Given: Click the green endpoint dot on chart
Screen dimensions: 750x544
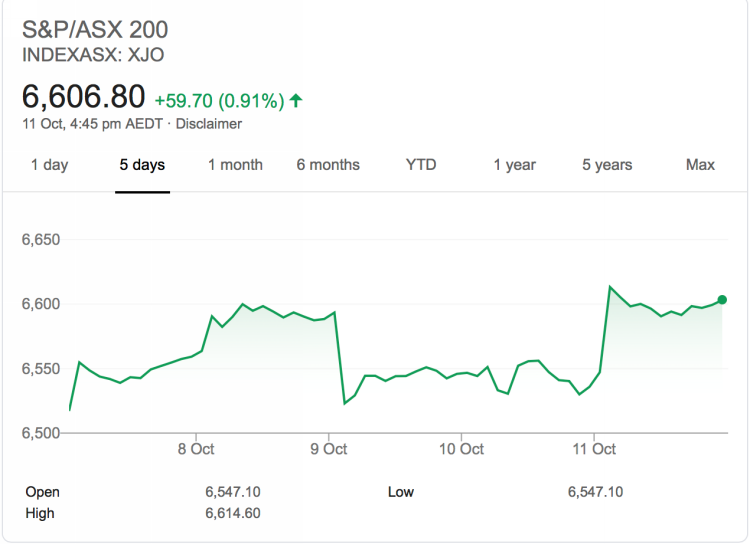Looking at the screenshot, I should (x=722, y=299).
